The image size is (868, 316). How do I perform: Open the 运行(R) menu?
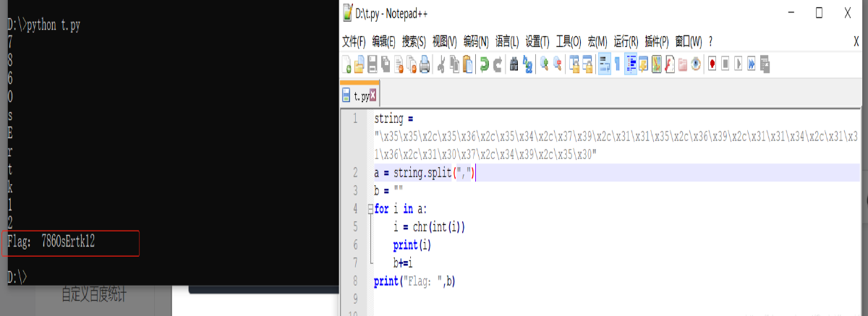626,41
